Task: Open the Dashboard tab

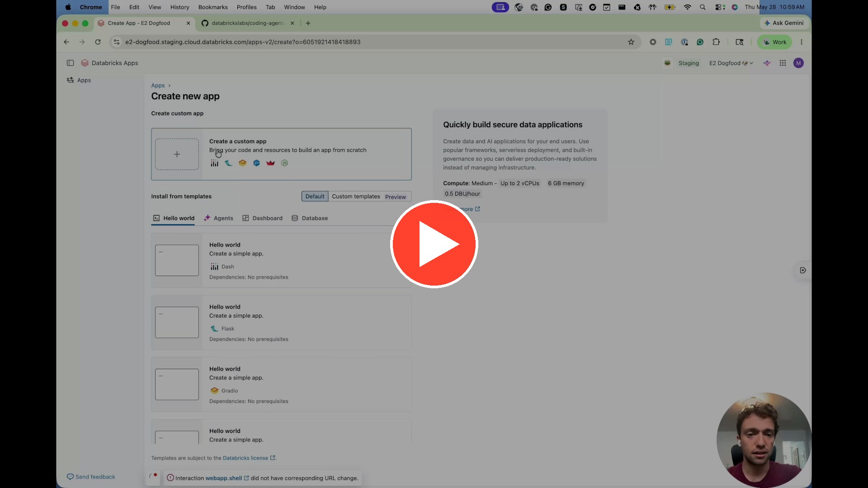Action: 262,218
